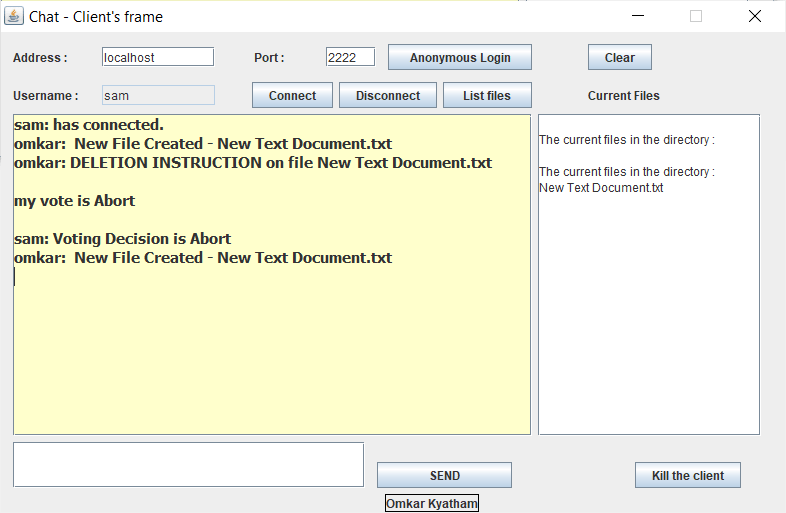Screen dimensions: 786x513
Task: Click the Java coffee cup title icon
Action: coord(14,16)
